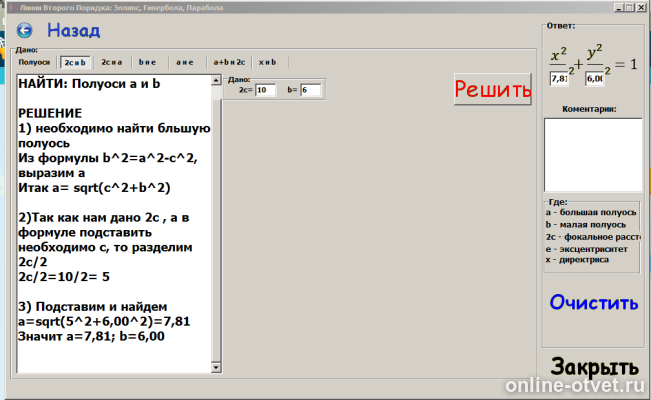Click the Закрыть button
This screenshot has width=651, height=400.
tap(595, 367)
